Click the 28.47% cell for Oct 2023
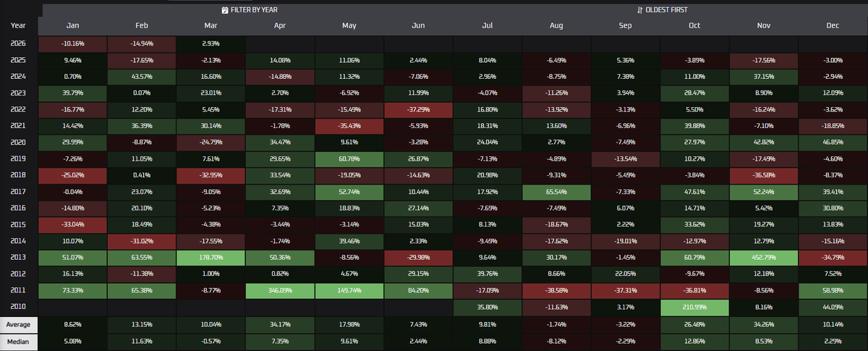The height and width of the screenshot is (351, 868). [x=695, y=93]
